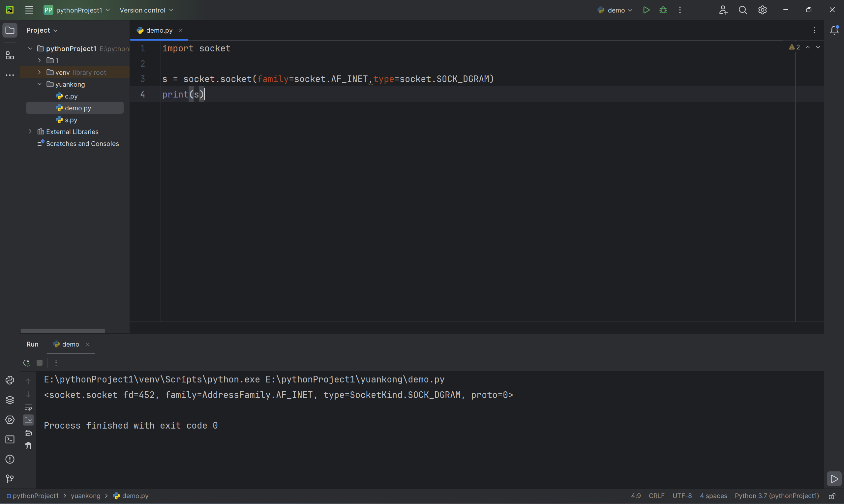Open Structure tool window
The width and height of the screenshot is (844, 504).
coord(10,55)
